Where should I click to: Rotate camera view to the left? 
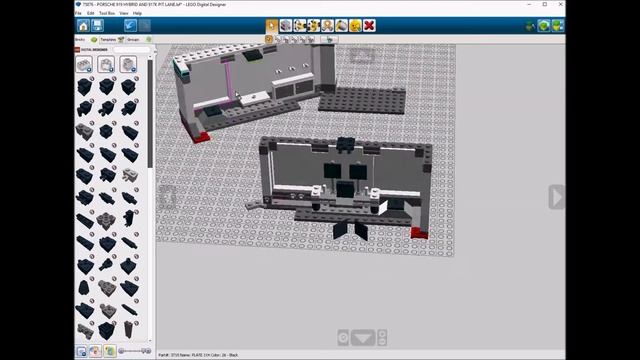point(168,197)
